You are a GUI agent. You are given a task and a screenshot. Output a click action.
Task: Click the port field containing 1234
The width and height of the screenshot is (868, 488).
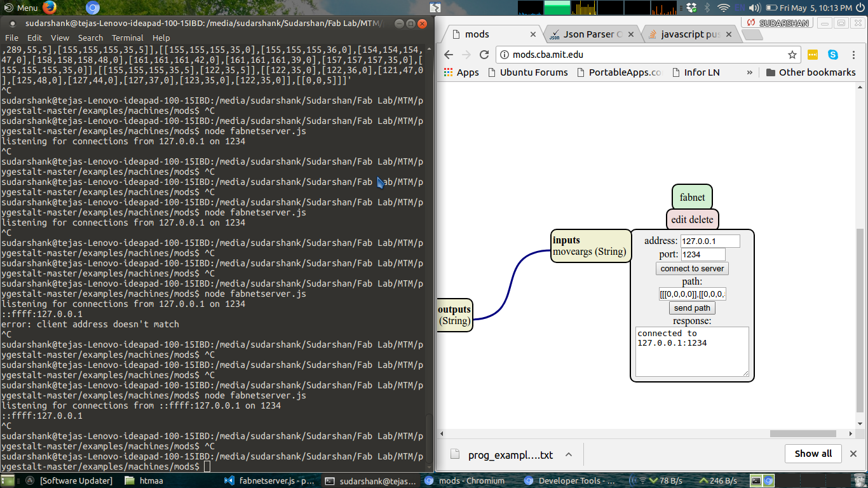tap(703, 255)
